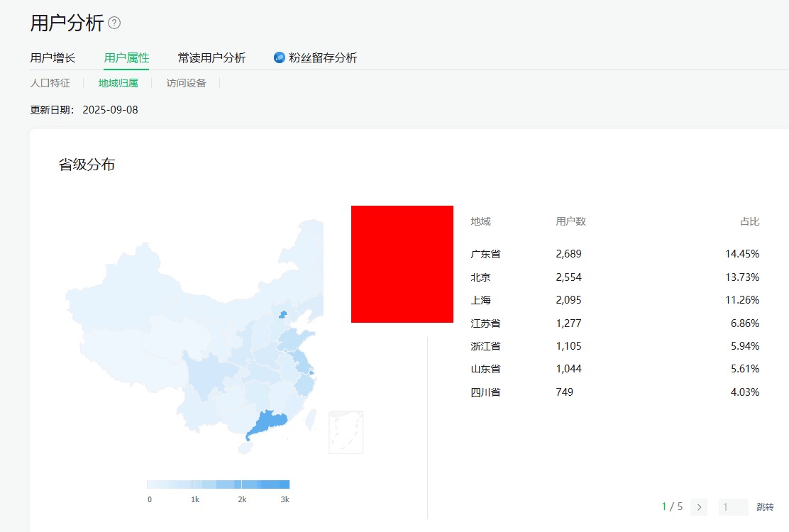The width and height of the screenshot is (789, 532).
Task: Open 访问设备 sub-tab
Action: tap(186, 83)
